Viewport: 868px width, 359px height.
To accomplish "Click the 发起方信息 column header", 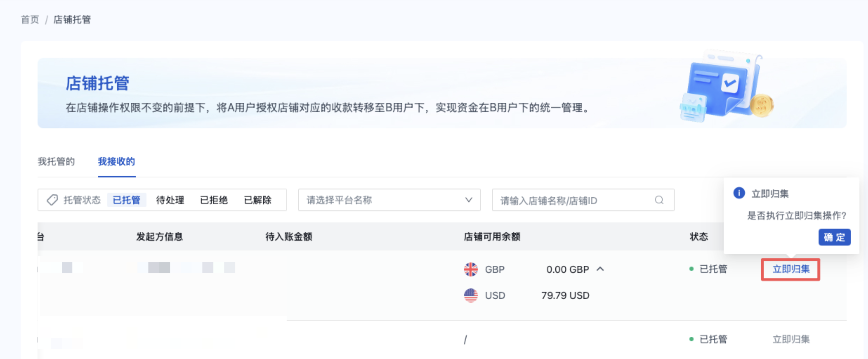I will (159, 237).
